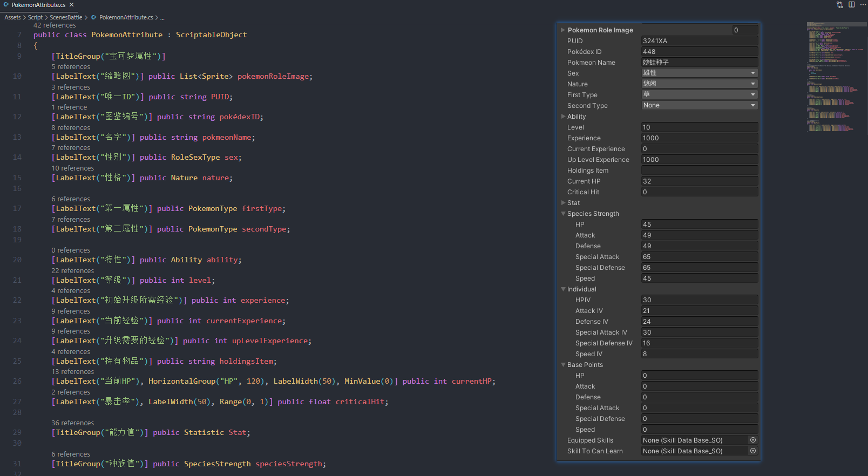Screen dimensions: 868x476
Task: Open the source control changes icon
Action: pos(840,5)
